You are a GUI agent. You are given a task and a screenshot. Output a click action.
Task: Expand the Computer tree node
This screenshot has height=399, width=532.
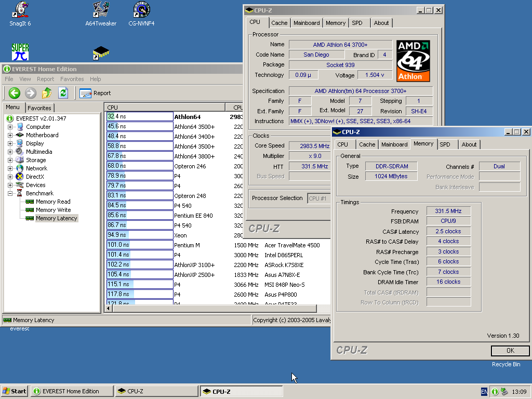[x=10, y=127]
